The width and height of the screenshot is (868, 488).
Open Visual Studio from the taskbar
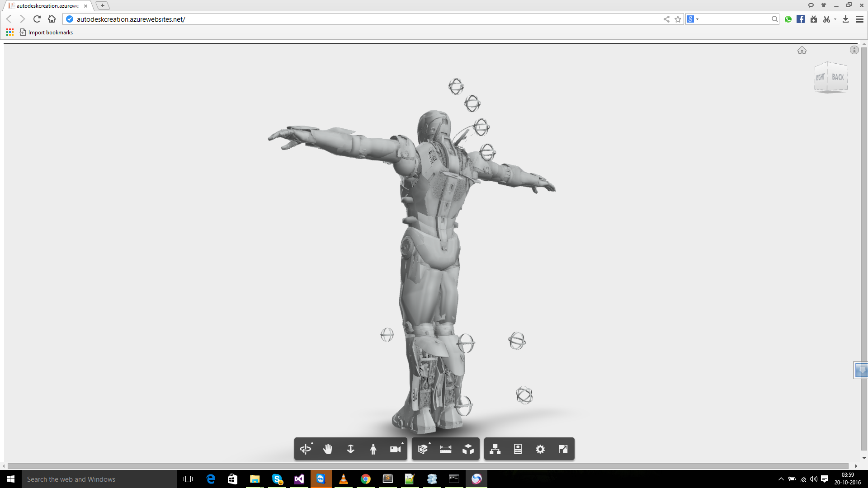(x=299, y=479)
